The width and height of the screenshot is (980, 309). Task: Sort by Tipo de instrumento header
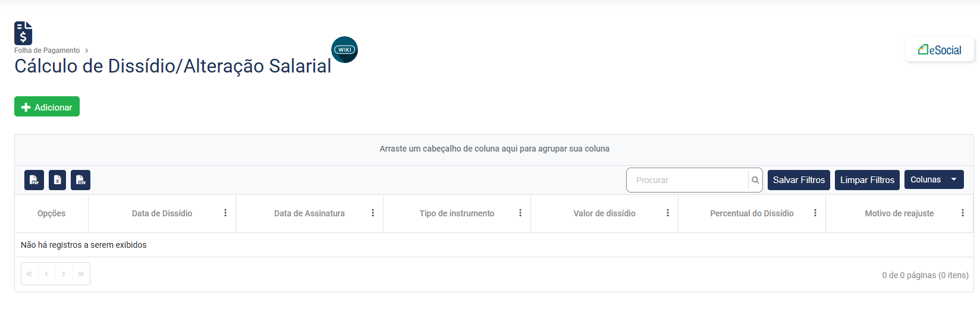point(457,213)
